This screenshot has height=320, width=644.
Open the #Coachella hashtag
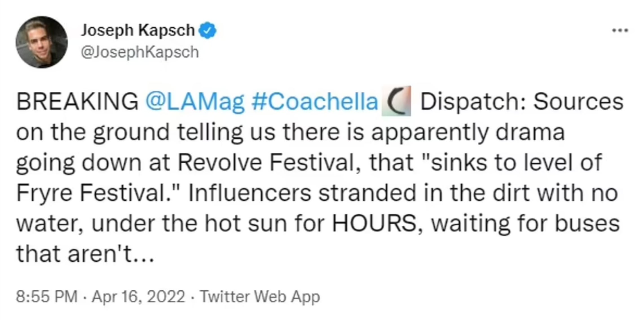315,102
